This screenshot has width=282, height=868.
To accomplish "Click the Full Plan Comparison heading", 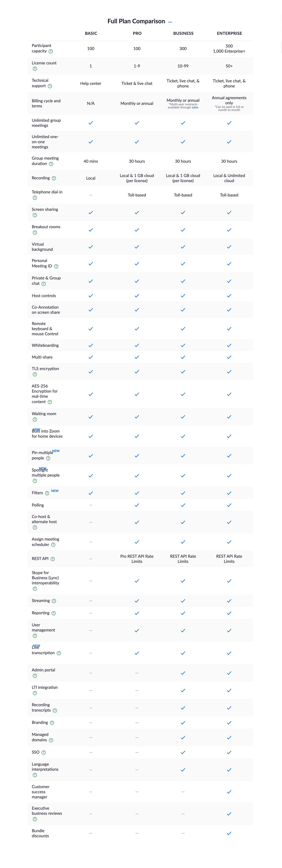I will [136, 21].
